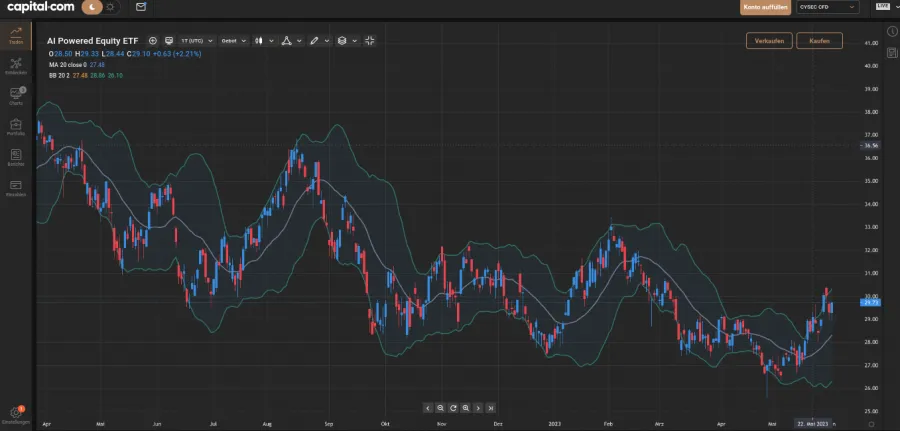Image resolution: width=900 pixels, height=431 pixels.
Task: Reset the chart view
Action: 453,408
